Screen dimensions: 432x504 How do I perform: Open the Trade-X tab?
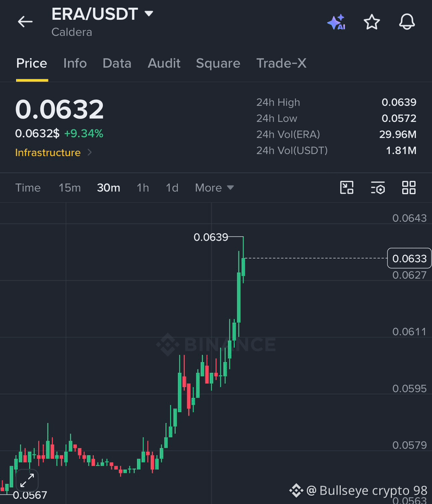point(281,63)
